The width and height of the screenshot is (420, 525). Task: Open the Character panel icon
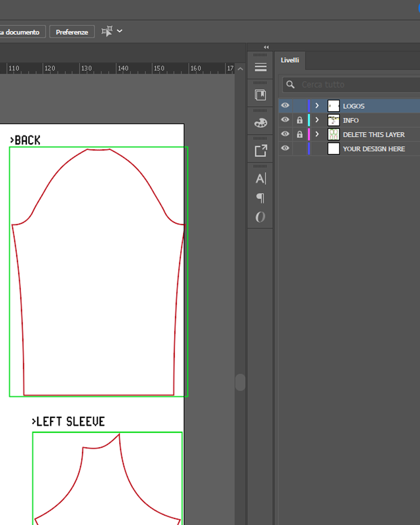pos(260,178)
